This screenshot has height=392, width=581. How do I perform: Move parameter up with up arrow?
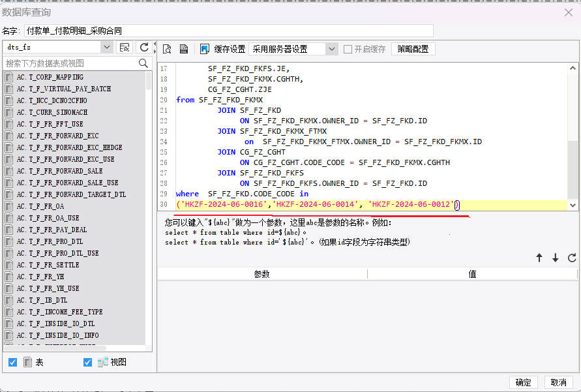(539, 258)
